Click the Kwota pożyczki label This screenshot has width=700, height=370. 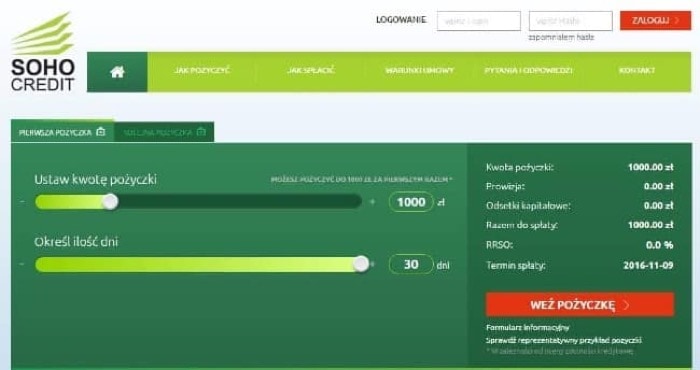click(x=520, y=167)
